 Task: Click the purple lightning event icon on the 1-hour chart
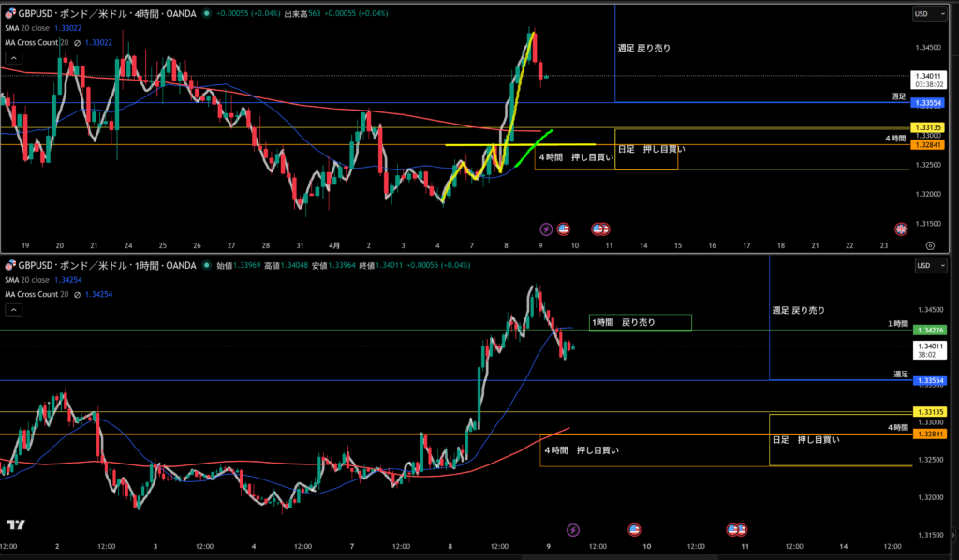point(573,530)
